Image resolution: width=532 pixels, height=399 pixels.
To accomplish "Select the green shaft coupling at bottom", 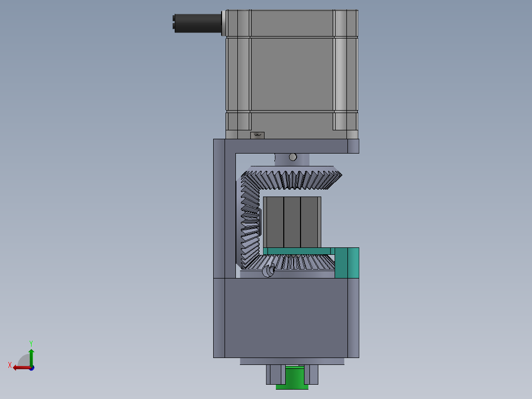I will [293, 377].
